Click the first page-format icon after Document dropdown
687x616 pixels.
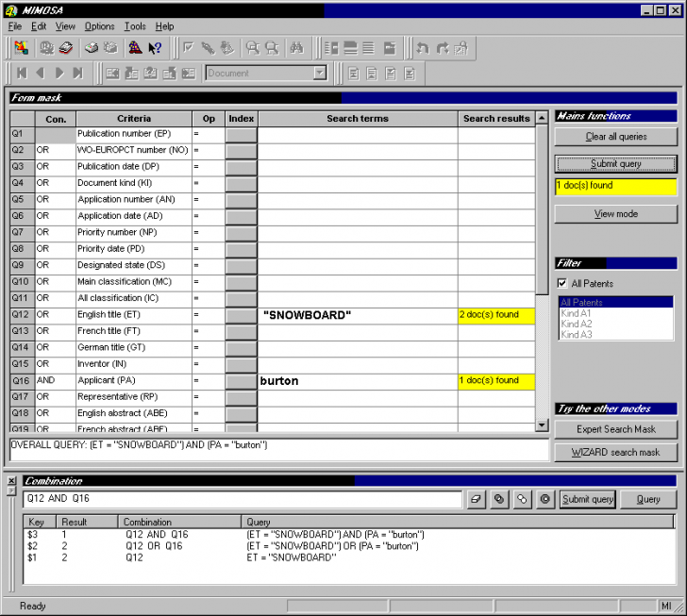point(353,74)
